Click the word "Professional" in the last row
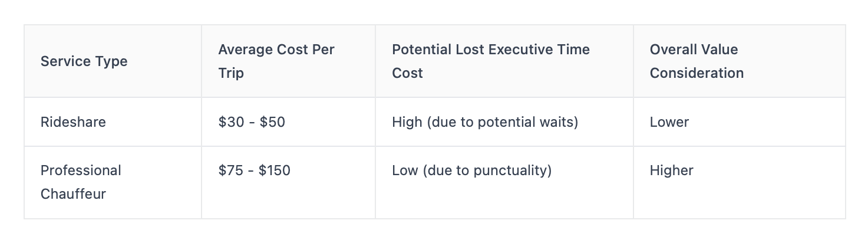 point(81,170)
